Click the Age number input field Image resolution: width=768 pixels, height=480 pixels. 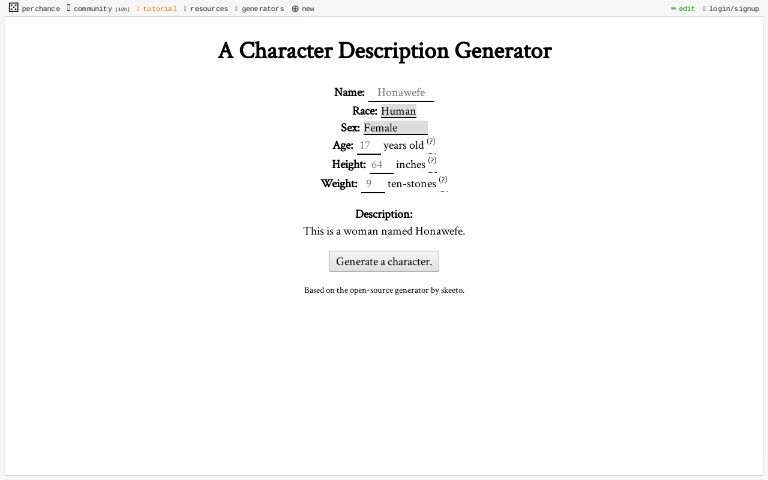click(x=368, y=146)
